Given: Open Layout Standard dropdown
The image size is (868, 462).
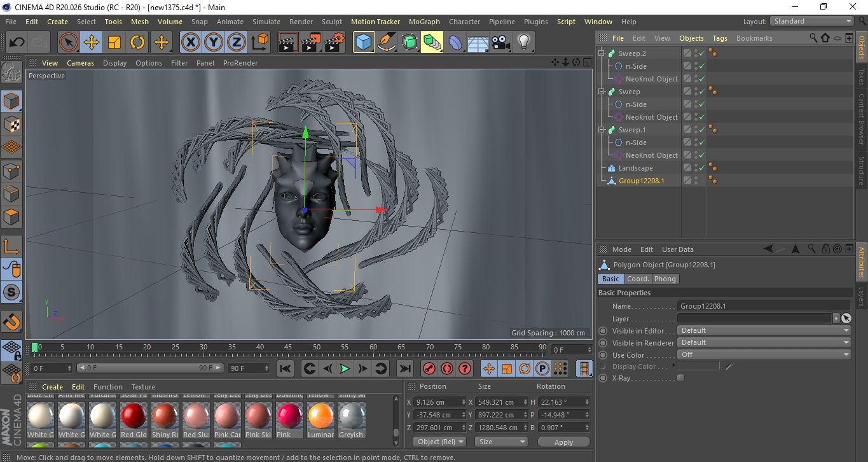Looking at the screenshot, I should (x=812, y=21).
